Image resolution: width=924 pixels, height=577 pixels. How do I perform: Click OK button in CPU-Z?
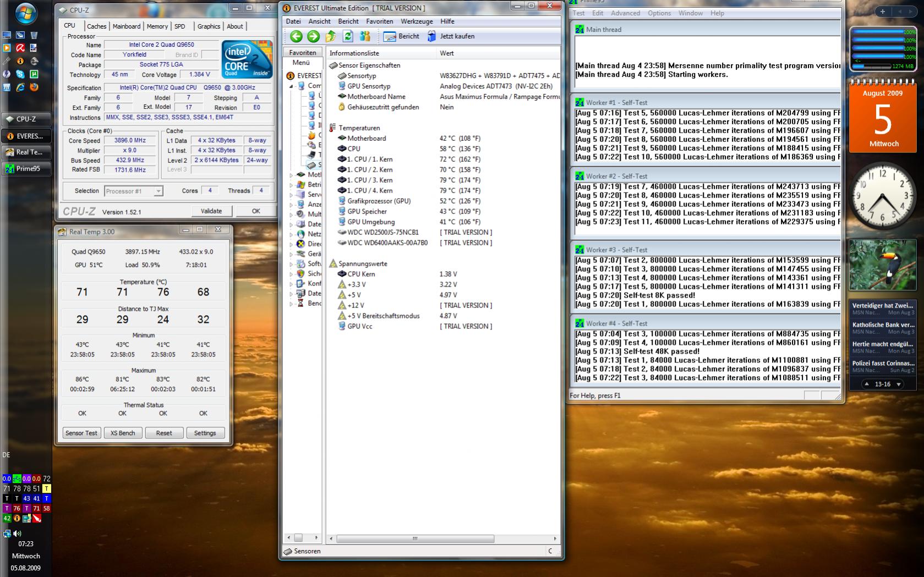[256, 211]
